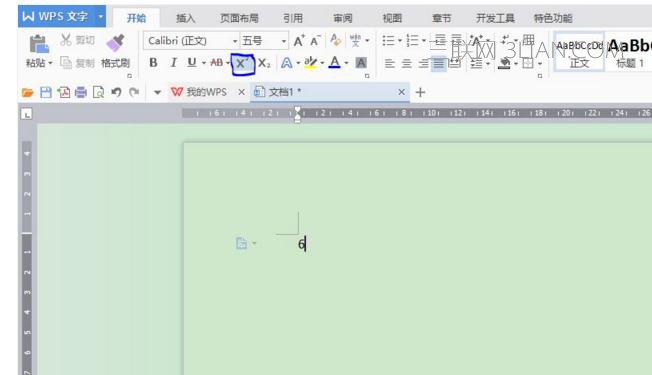
Task: Click the indent marker on horizontal ruler
Action: tap(297, 114)
